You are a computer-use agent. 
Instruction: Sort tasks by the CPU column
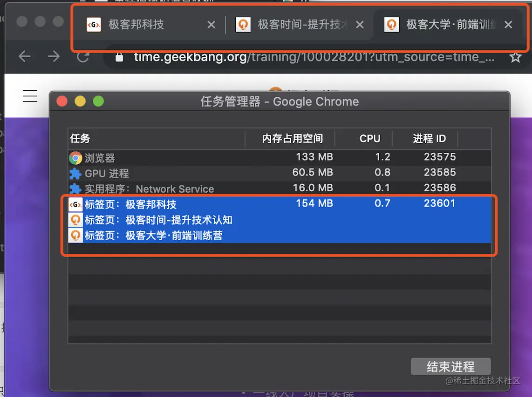tap(369, 138)
